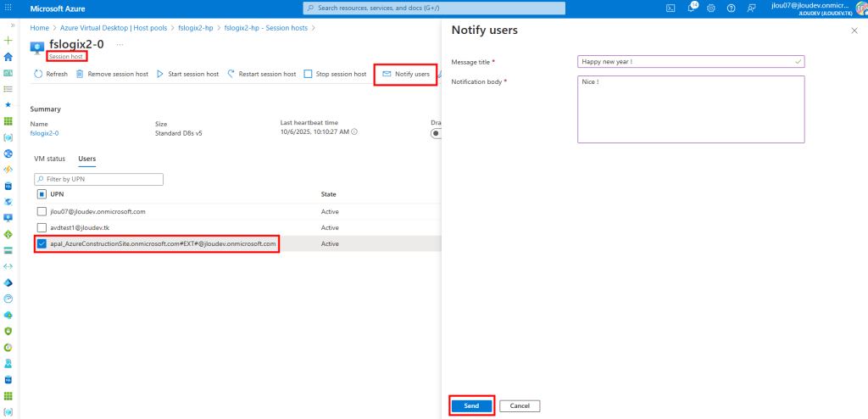This screenshot has height=419, width=868.
Task: Open portal settings gear
Action: coord(710,8)
